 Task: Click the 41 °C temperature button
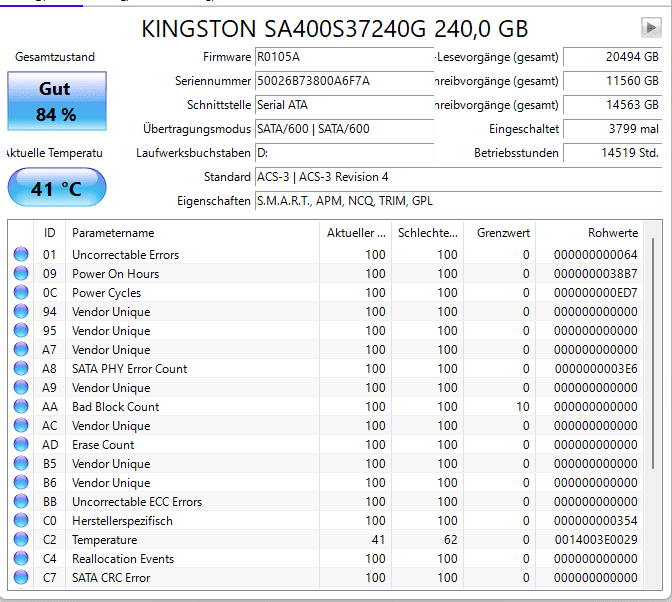pos(57,188)
